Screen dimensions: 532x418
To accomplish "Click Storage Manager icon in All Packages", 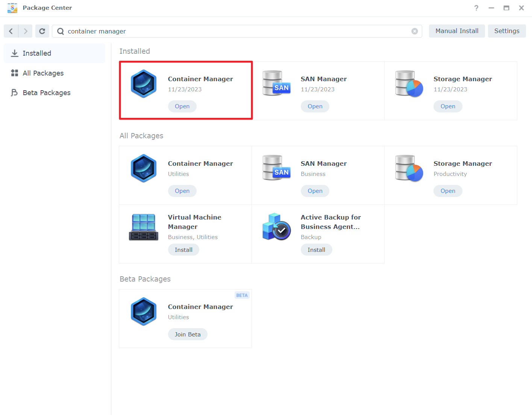I will (409, 168).
